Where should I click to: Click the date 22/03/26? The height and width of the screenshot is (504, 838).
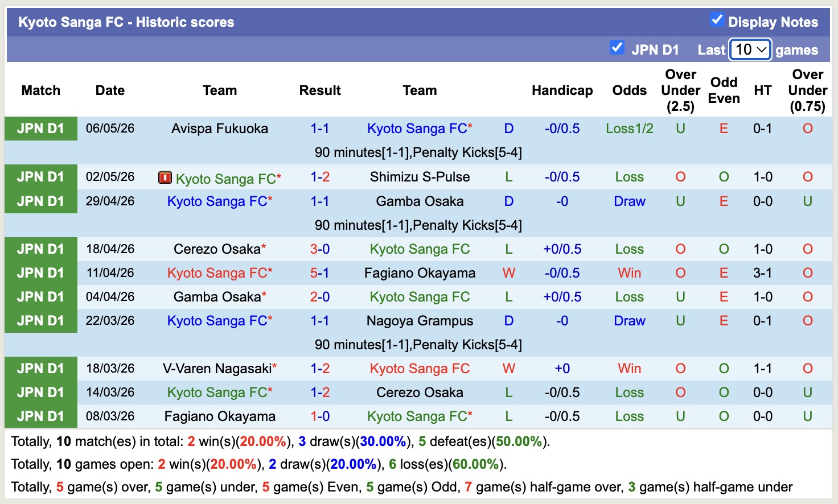point(110,321)
